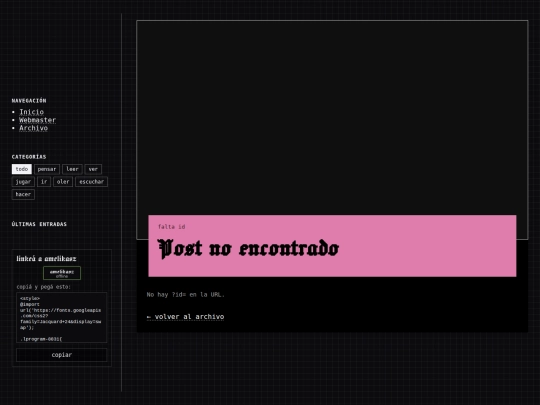
Task: Copy the embed code with 'copiar'
Action: pyautogui.click(x=62, y=355)
